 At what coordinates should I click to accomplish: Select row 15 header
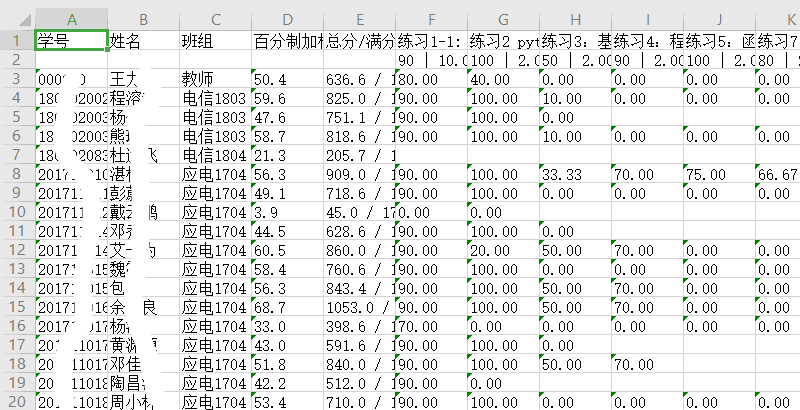point(17,306)
